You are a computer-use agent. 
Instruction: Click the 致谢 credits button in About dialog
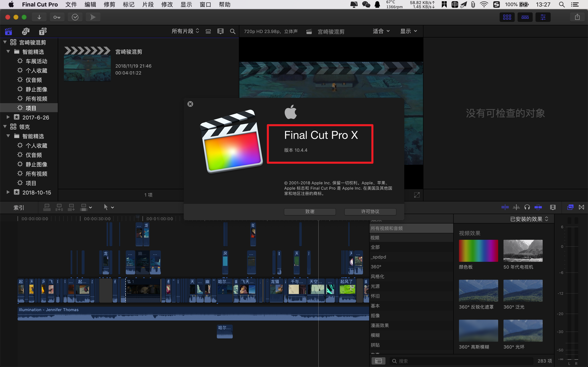tap(310, 211)
